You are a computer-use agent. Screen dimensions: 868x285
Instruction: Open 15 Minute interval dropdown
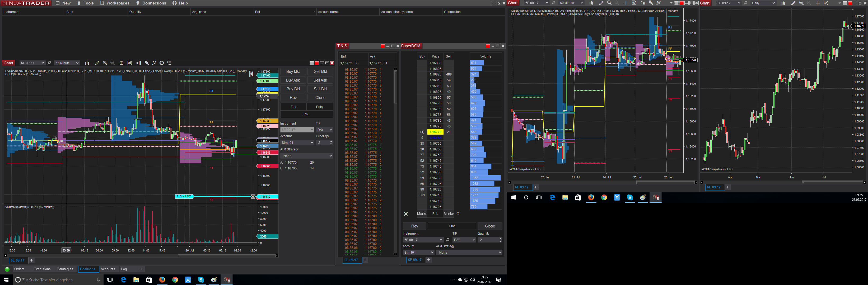[x=67, y=63]
